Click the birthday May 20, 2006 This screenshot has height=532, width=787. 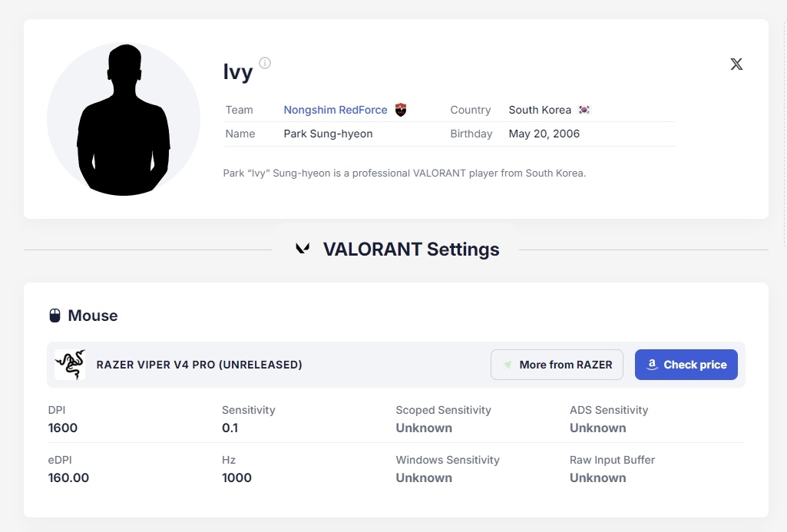pyautogui.click(x=544, y=134)
